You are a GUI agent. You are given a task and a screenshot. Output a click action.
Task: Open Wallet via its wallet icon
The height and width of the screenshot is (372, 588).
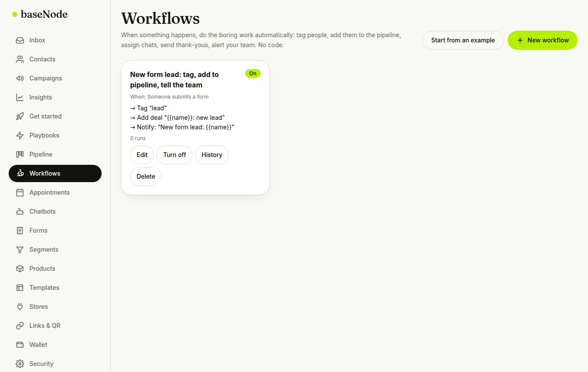click(20, 345)
